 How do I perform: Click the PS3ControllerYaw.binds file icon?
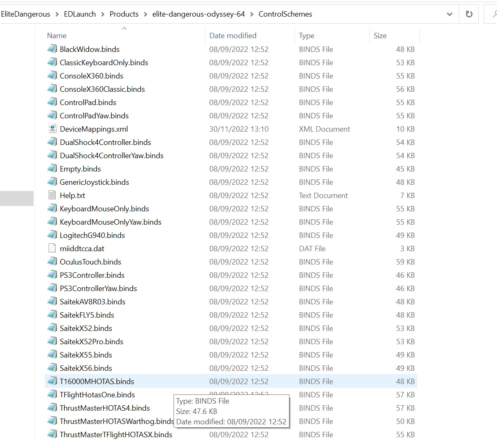click(52, 288)
